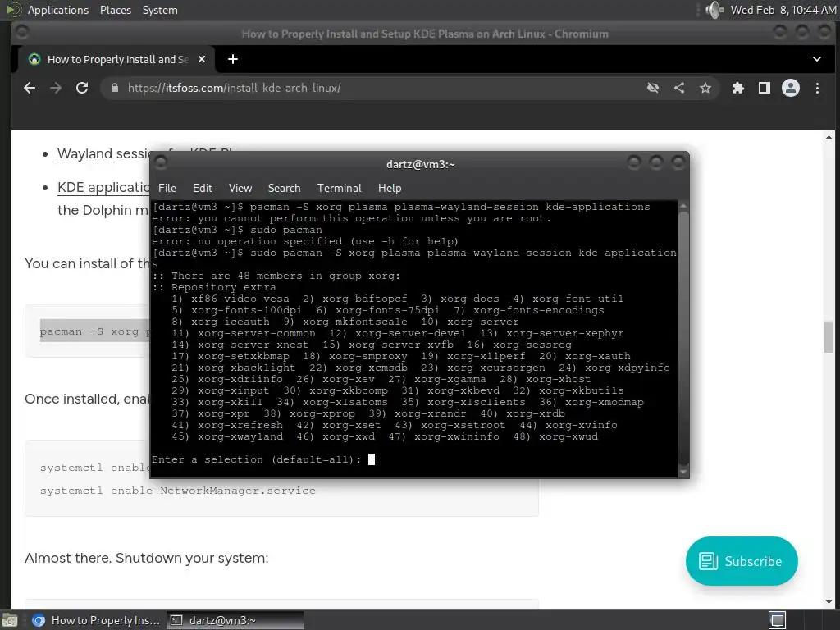Click the address bar URL
Screen dimensions: 840x630
click(234, 88)
